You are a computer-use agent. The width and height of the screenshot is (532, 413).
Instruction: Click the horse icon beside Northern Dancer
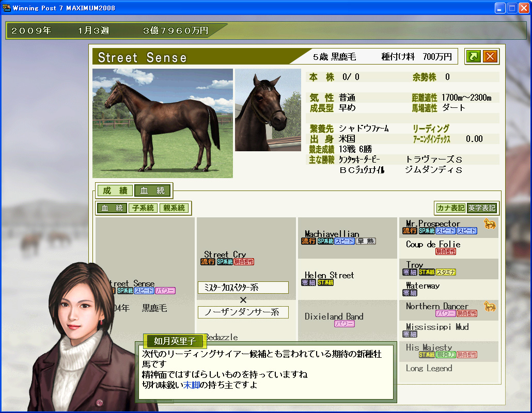(x=490, y=307)
